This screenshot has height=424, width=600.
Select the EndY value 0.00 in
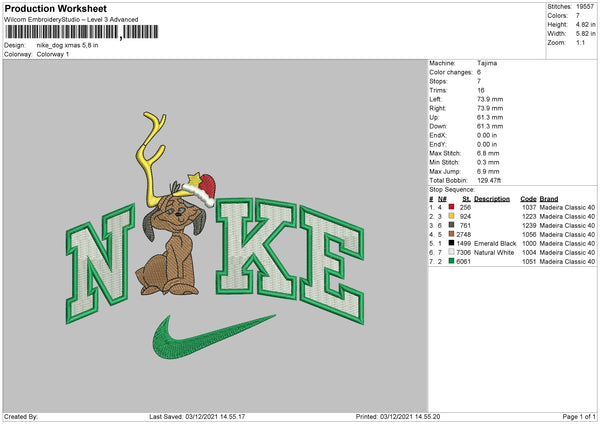coord(487,144)
